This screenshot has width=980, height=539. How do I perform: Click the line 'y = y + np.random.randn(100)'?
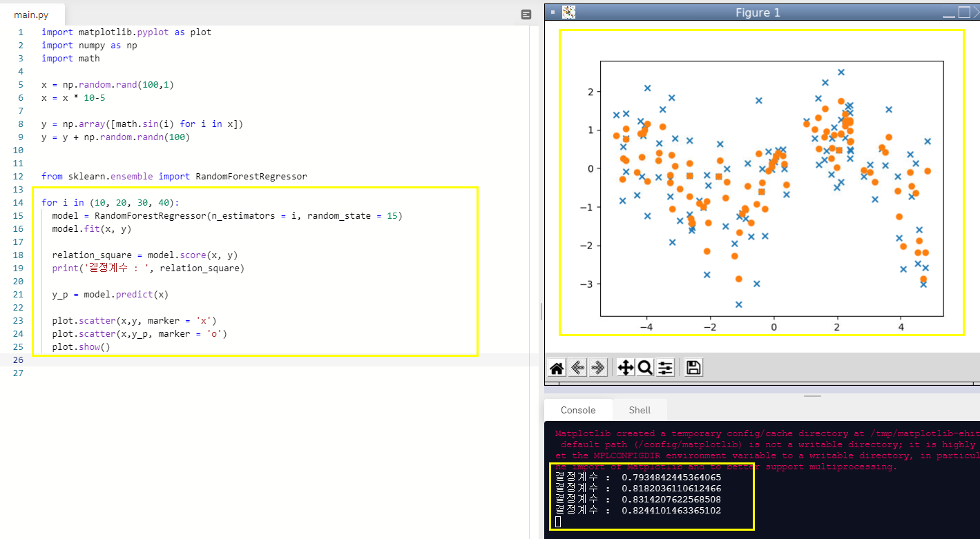(x=115, y=137)
